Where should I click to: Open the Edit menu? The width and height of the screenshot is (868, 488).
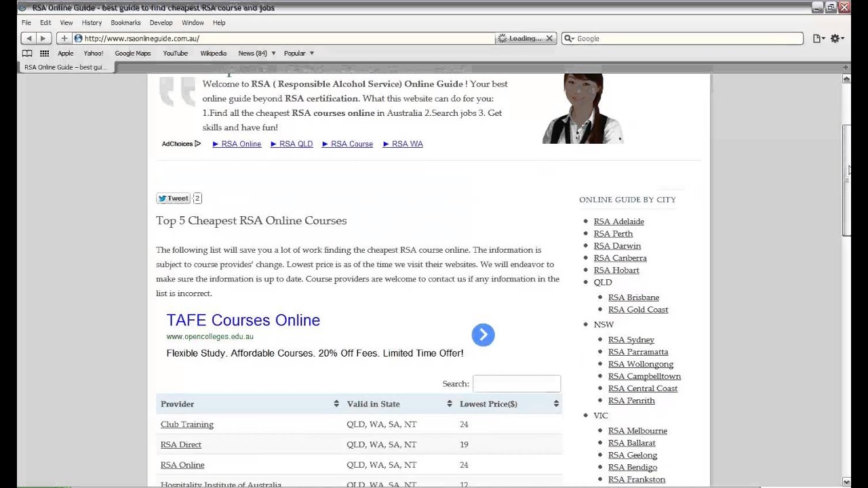[x=45, y=22]
